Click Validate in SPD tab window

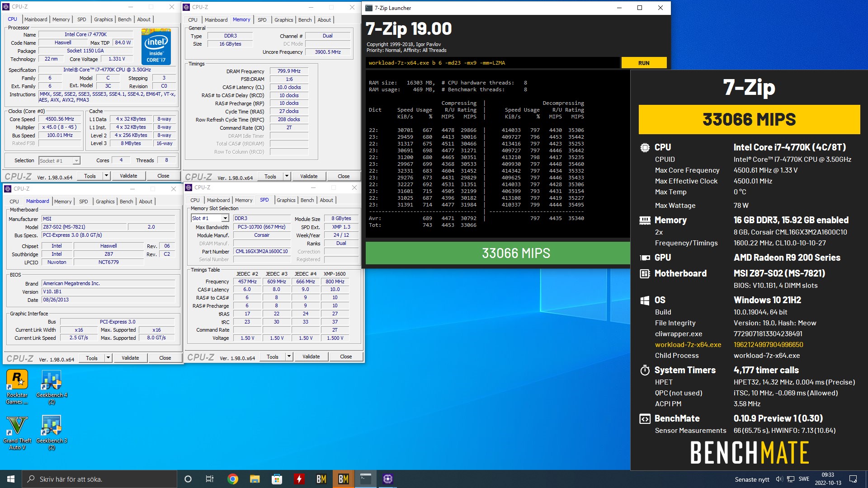[311, 357]
